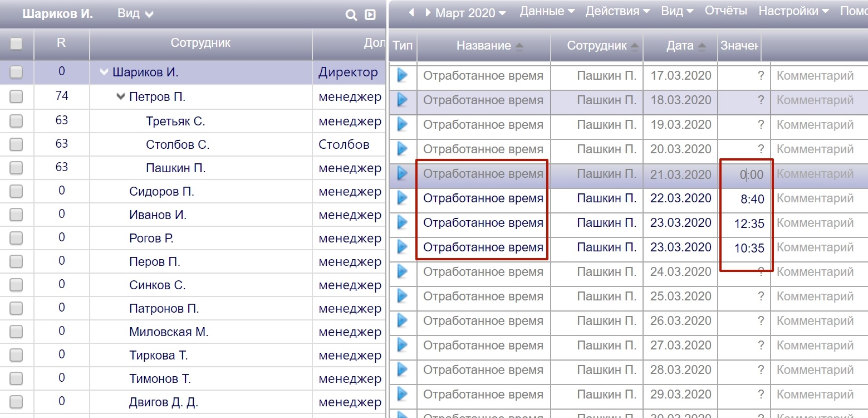The height and width of the screenshot is (418, 868).
Task: Sort by the Сотрудник column in right table
Action: pyautogui.click(x=596, y=46)
